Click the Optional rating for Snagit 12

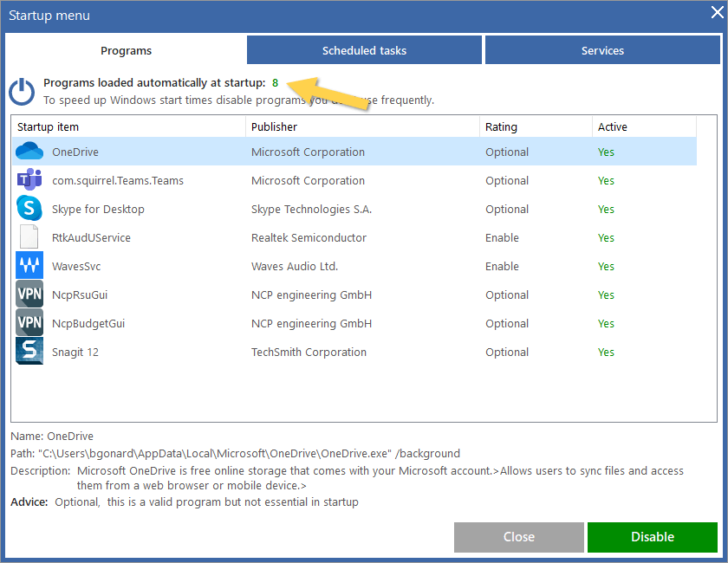(x=507, y=353)
